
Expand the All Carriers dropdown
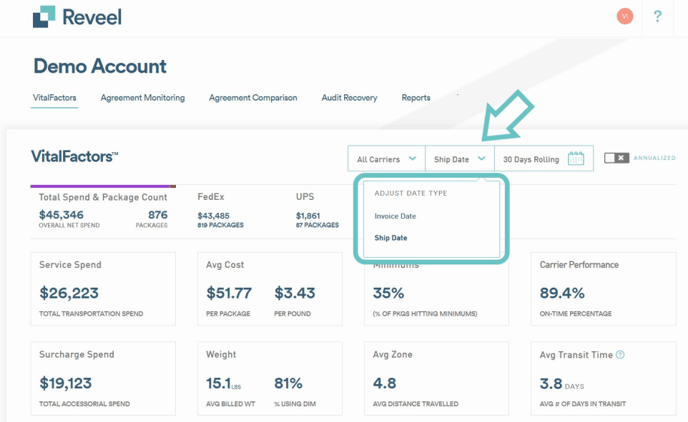387,159
